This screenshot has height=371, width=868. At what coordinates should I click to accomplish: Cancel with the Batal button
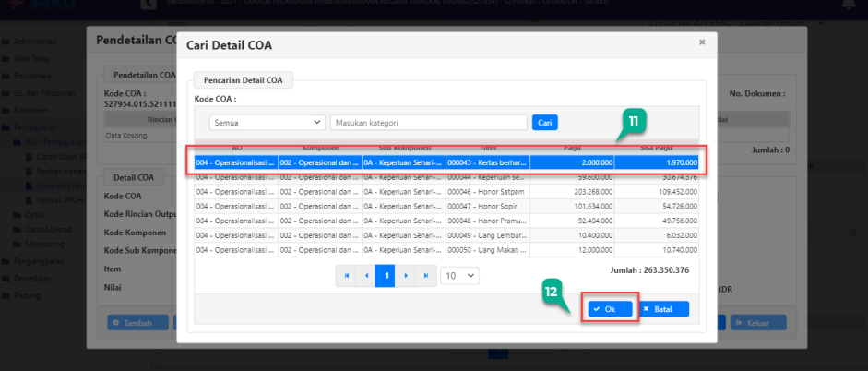point(662,309)
